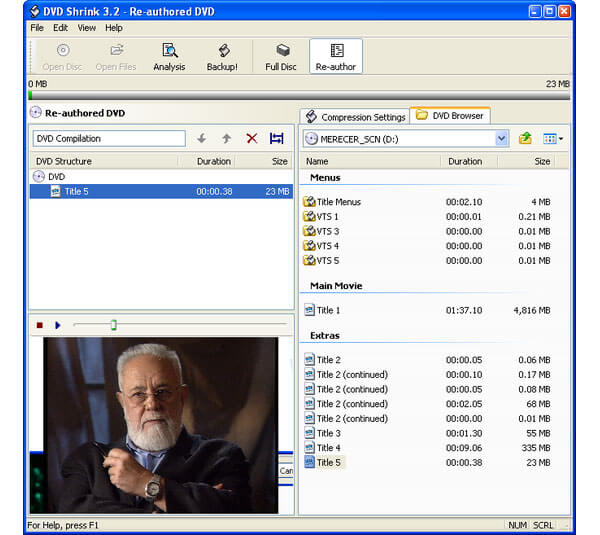The image size is (600, 535).
Task: Sort browser list by Duration column
Action: pos(469,161)
